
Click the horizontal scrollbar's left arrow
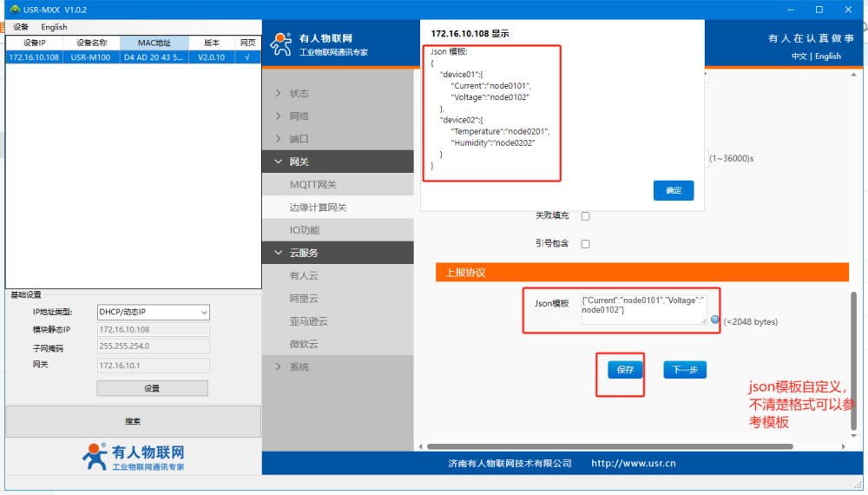pos(421,446)
